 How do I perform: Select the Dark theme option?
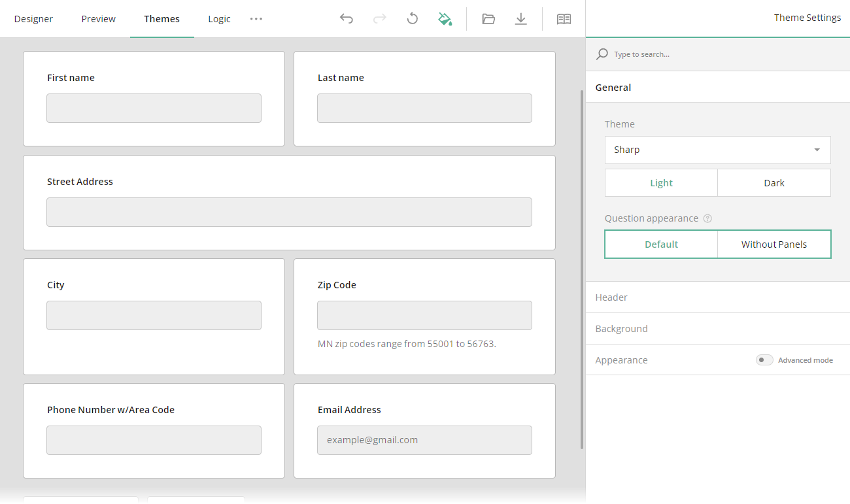[774, 182]
